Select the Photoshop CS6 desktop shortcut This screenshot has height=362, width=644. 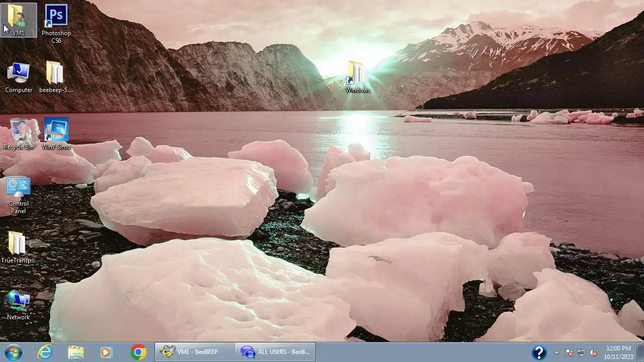(56, 23)
